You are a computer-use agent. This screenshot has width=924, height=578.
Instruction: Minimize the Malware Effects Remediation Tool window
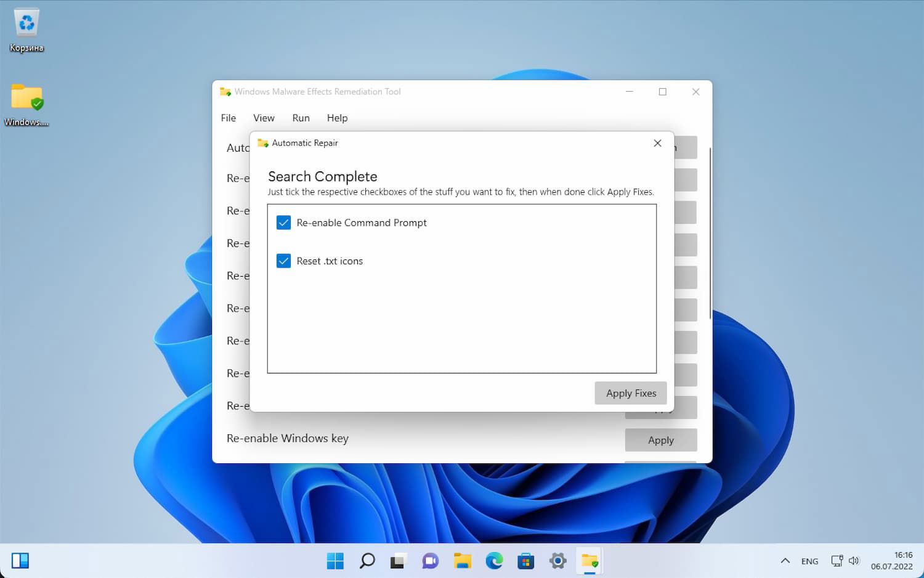(630, 92)
